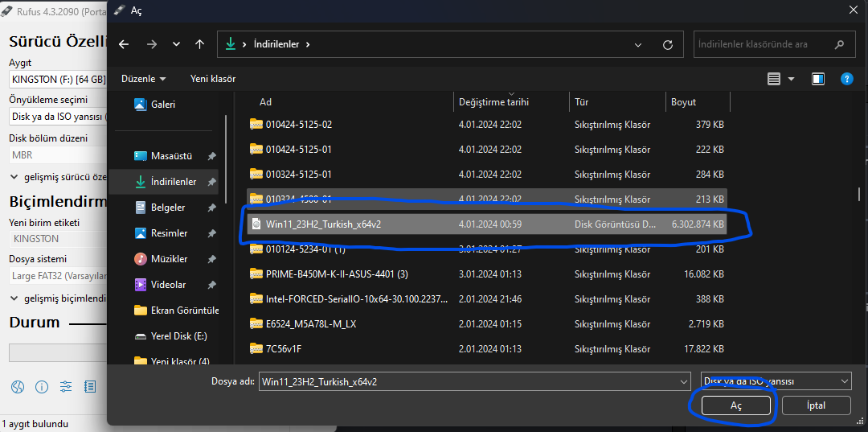Click the Galeri icon in the sidebar
The height and width of the screenshot is (432, 868).
click(141, 104)
